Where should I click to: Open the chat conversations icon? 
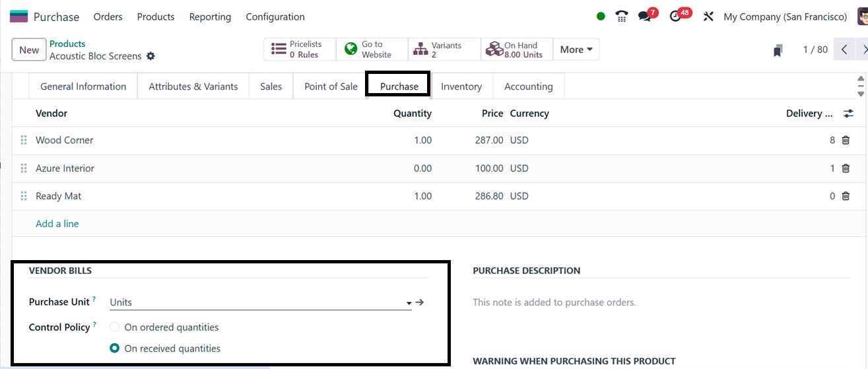click(646, 17)
